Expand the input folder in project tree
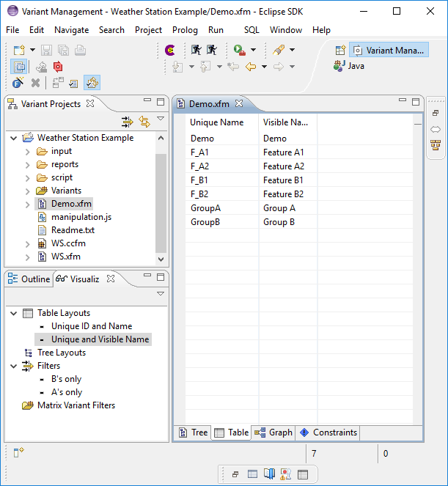Image resolution: width=448 pixels, height=486 pixels. tap(28, 151)
